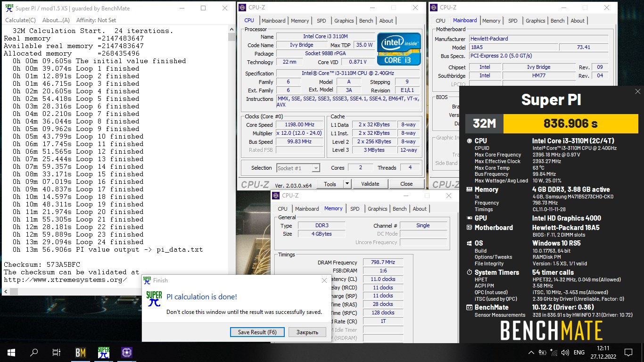Open the Selection Socket #1 dropdown
The height and width of the screenshot is (362, 644).
298,168
